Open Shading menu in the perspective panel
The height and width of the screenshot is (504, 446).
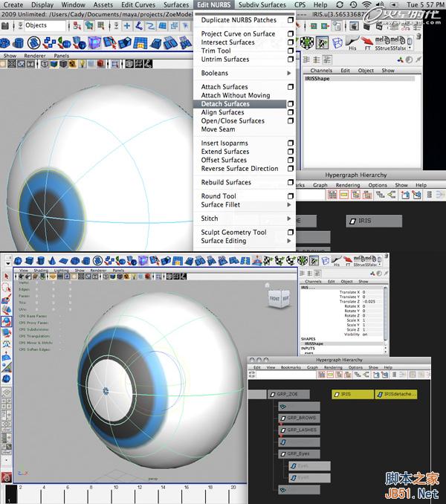40,271
